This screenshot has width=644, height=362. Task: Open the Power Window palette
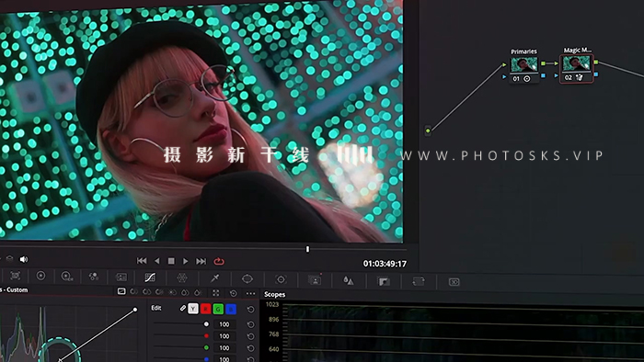(x=247, y=278)
